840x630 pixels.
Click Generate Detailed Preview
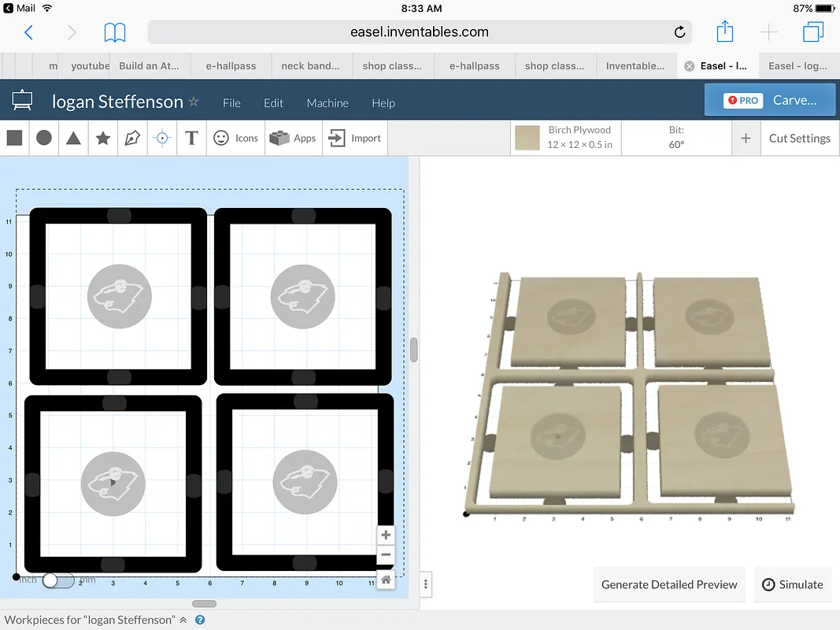669,584
